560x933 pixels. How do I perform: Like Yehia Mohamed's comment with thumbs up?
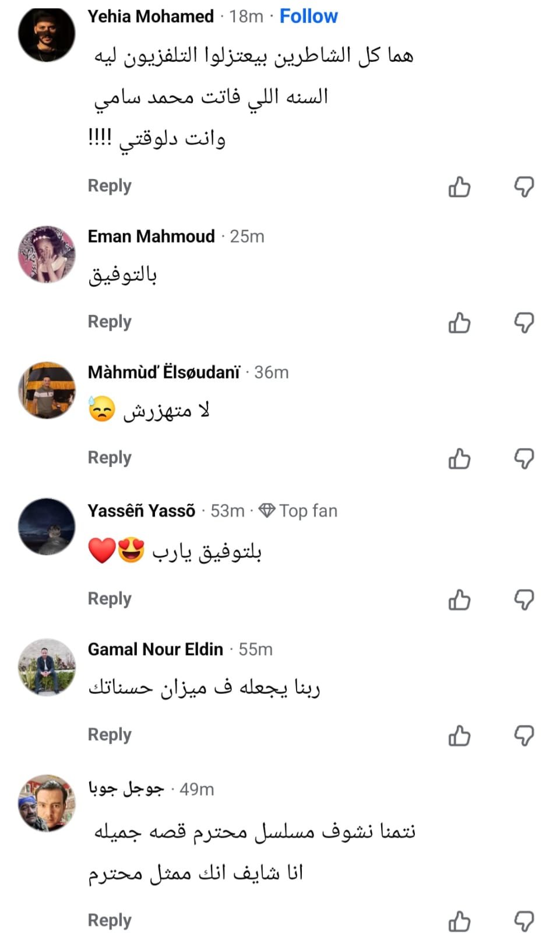pyautogui.click(x=460, y=187)
